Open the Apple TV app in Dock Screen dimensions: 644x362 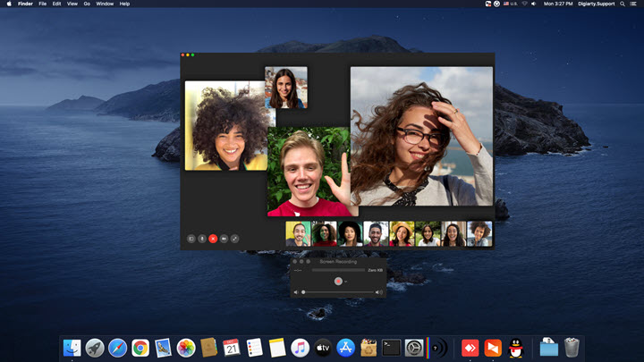pos(323,348)
